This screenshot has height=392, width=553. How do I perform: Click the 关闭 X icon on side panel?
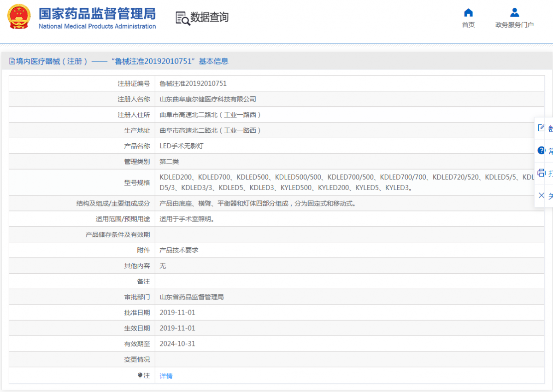[541, 195]
